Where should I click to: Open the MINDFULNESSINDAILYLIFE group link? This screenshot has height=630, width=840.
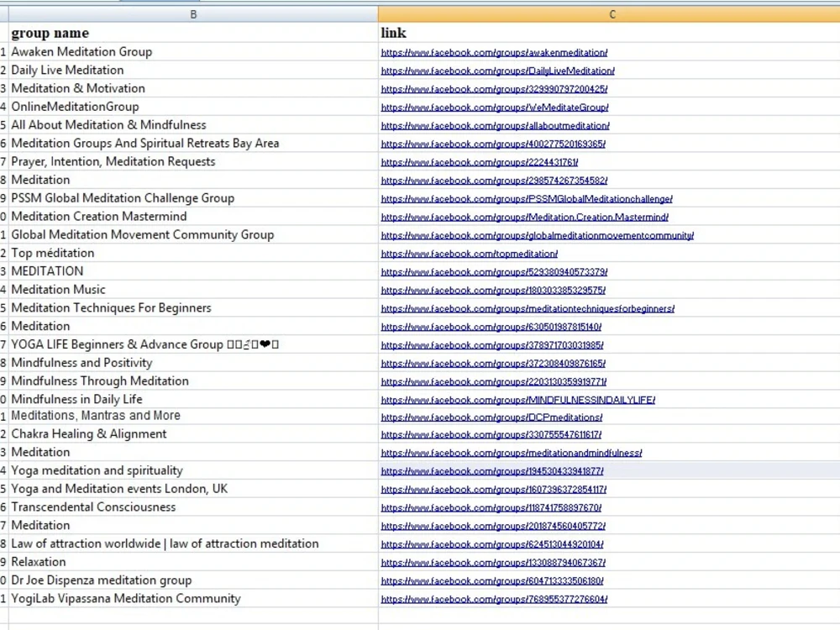click(x=518, y=400)
